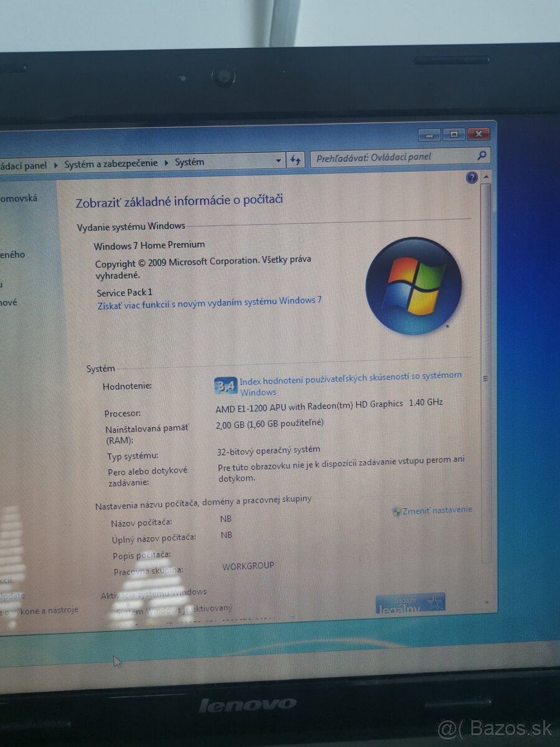Click the Zmeniť nastavenie link
The image size is (560, 747).
(437, 509)
